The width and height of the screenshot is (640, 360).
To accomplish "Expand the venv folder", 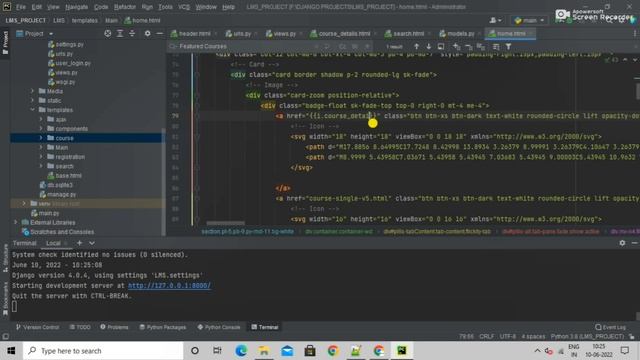I will (x=24, y=203).
